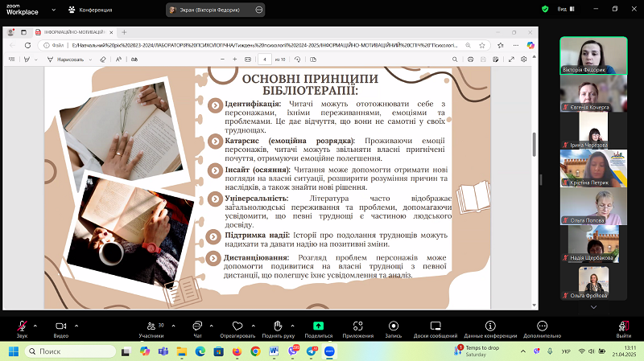This screenshot has height=361, width=644.
Task: Toggle Поднять руку raise hand
Action: [278, 329]
